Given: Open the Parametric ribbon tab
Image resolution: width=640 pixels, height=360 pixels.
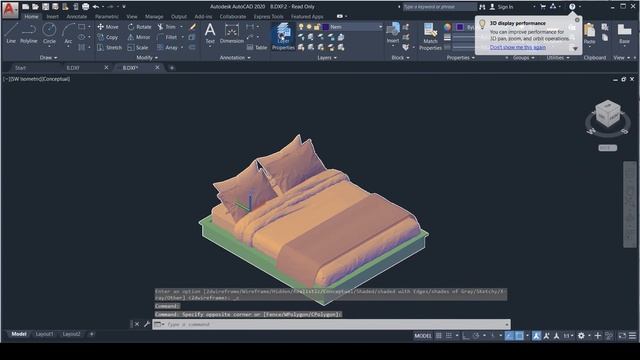Looking at the screenshot, I should [107, 17].
